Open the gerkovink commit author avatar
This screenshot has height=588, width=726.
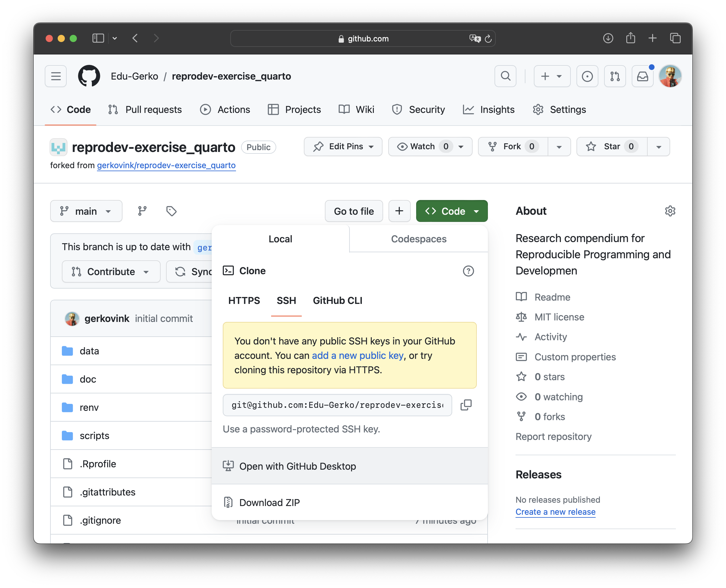72,318
